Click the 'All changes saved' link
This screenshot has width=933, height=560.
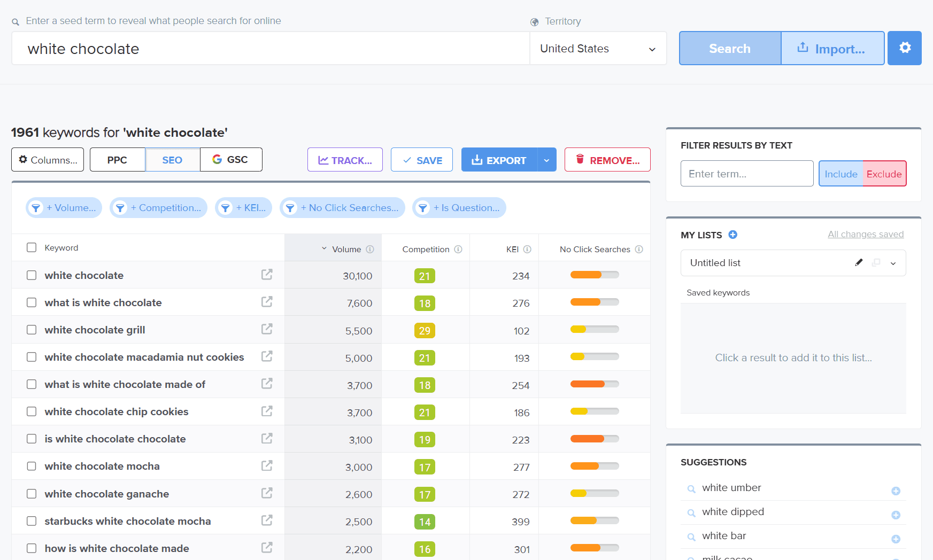tap(866, 234)
